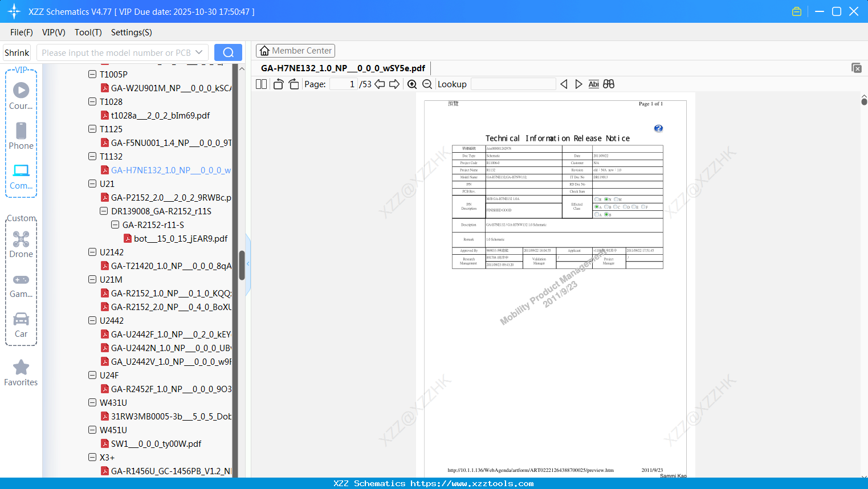Image resolution: width=868 pixels, height=489 pixels.
Task: Zoom out of the PDF
Action: point(427,84)
